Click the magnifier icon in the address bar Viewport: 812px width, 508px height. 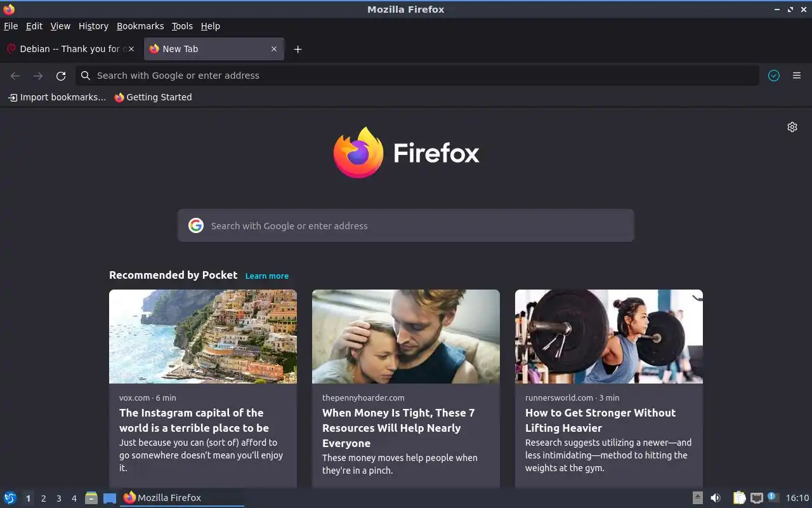tap(86, 76)
